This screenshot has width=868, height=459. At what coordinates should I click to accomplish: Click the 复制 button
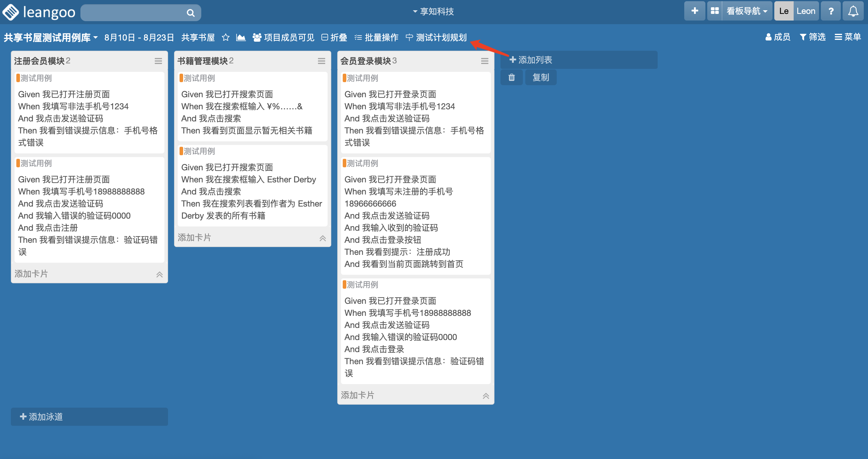[x=540, y=77]
